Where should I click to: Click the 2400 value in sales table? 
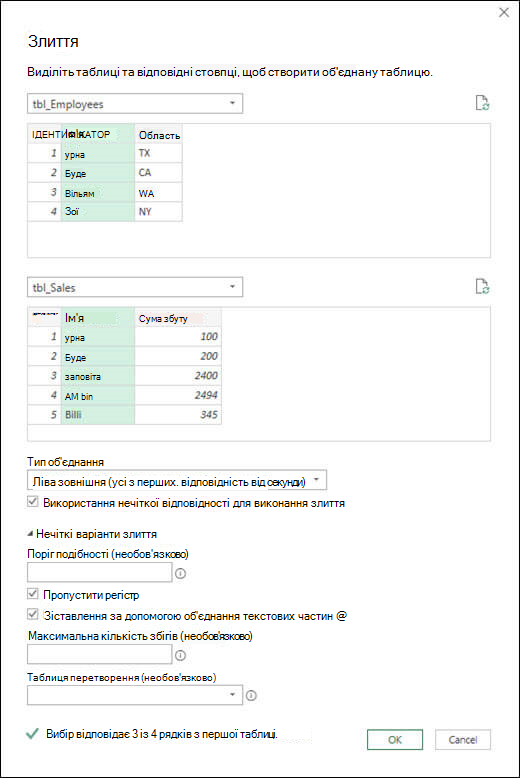coord(178,376)
